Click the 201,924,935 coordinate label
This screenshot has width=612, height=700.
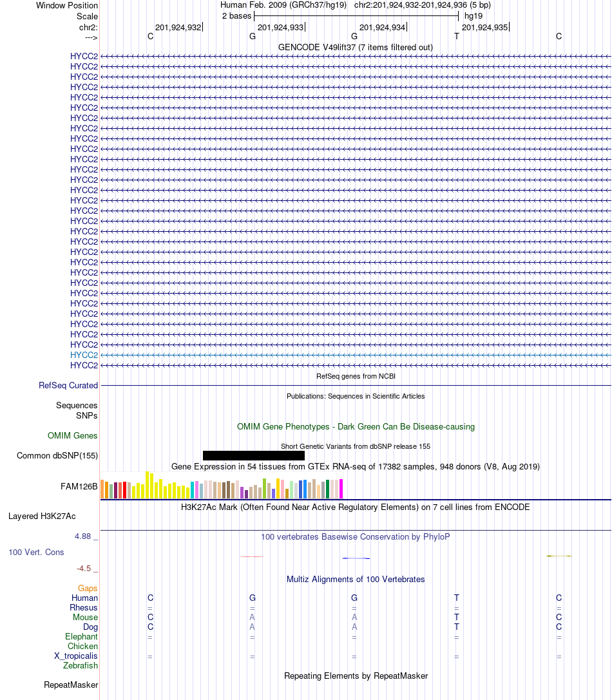[x=484, y=28]
